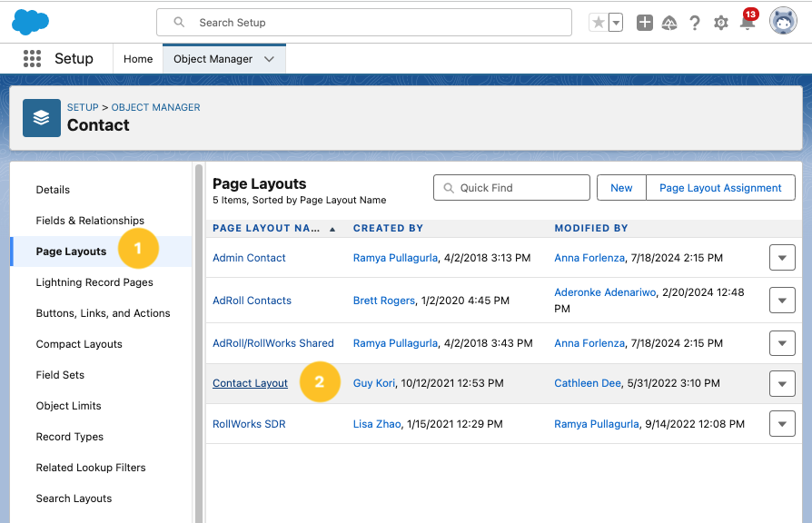The width and height of the screenshot is (812, 523).
Task: Open the Object Manager tab dropdown chevron
Action: point(269,59)
